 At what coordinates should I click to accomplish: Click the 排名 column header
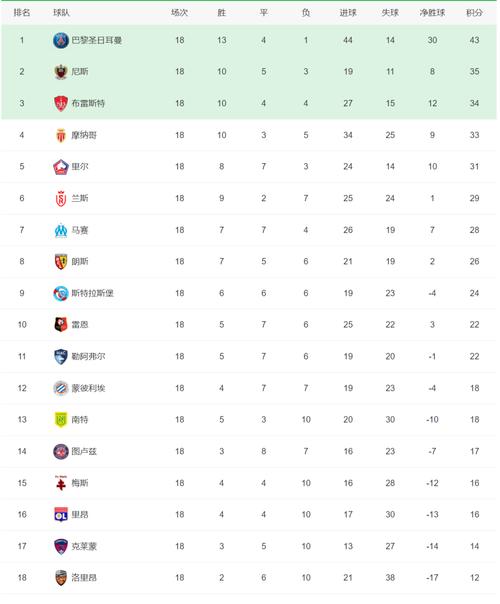[x=22, y=13]
